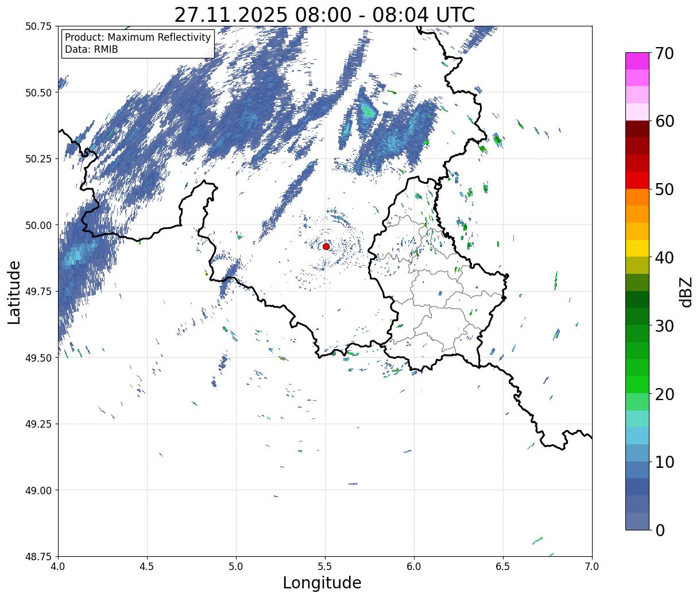Click the 'Longitude' axis label
This screenshot has height=597, width=700.
pyautogui.click(x=322, y=583)
